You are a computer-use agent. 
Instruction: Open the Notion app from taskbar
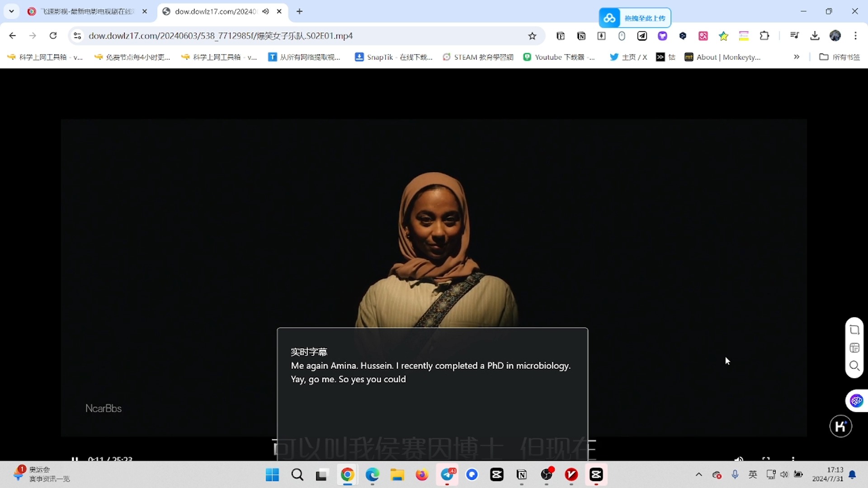[522, 474]
